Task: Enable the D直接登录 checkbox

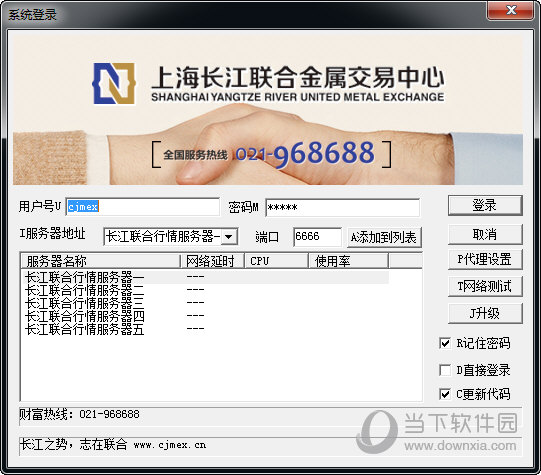Action: click(445, 370)
